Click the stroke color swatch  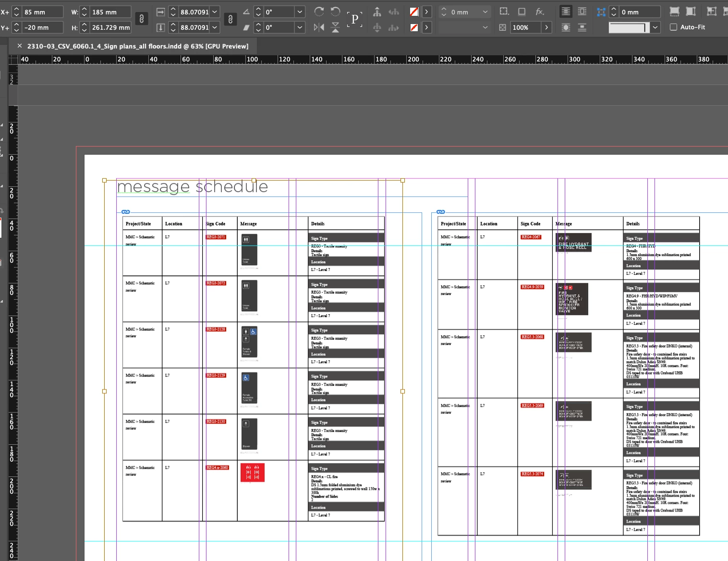(414, 27)
